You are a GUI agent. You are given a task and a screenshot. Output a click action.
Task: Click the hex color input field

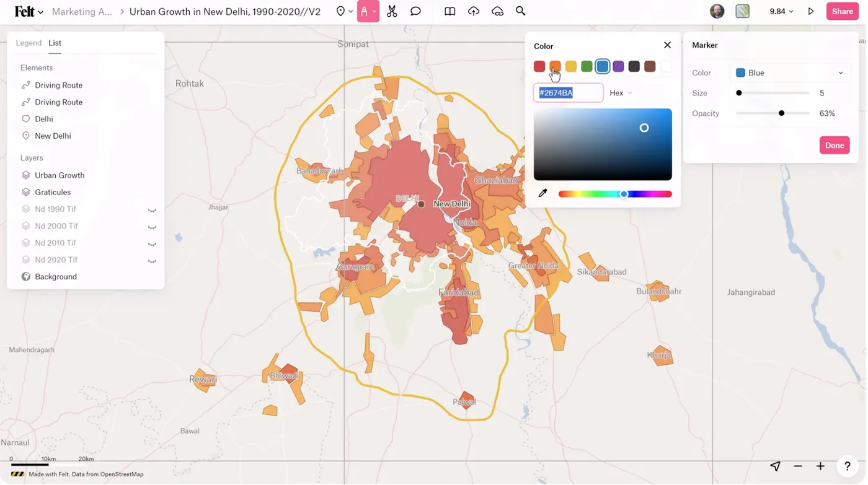pos(568,93)
